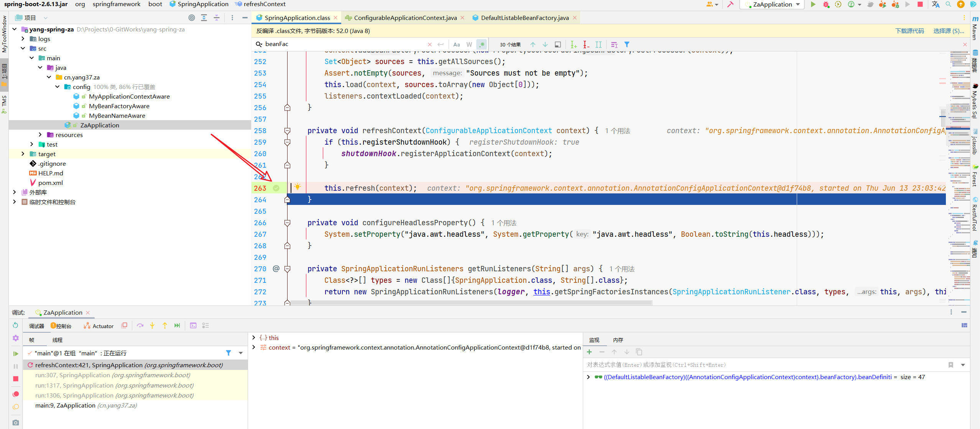Switch to 内存 memory tab

tap(618, 340)
